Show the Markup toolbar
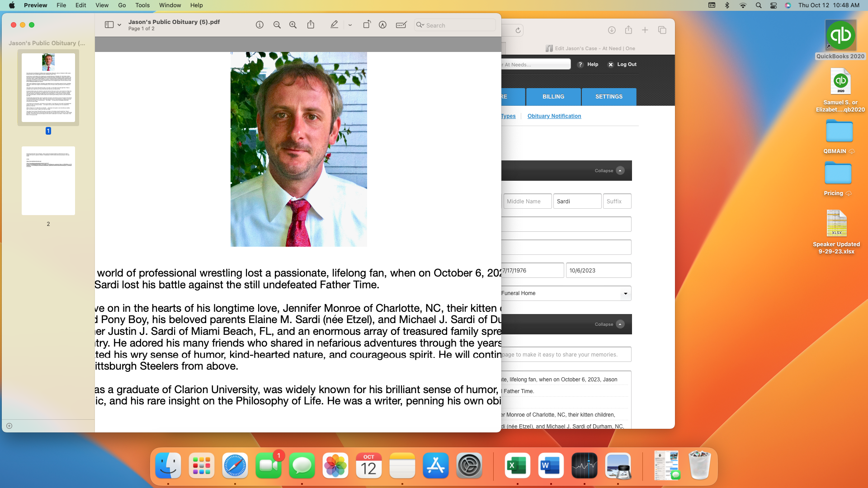Screen dimensions: 868x488 click(x=382, y=25)
